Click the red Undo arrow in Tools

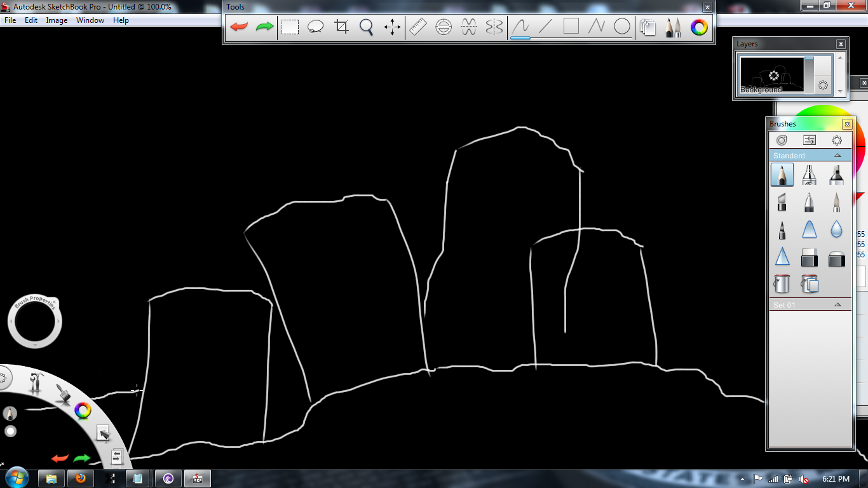(x=239, y=27)
